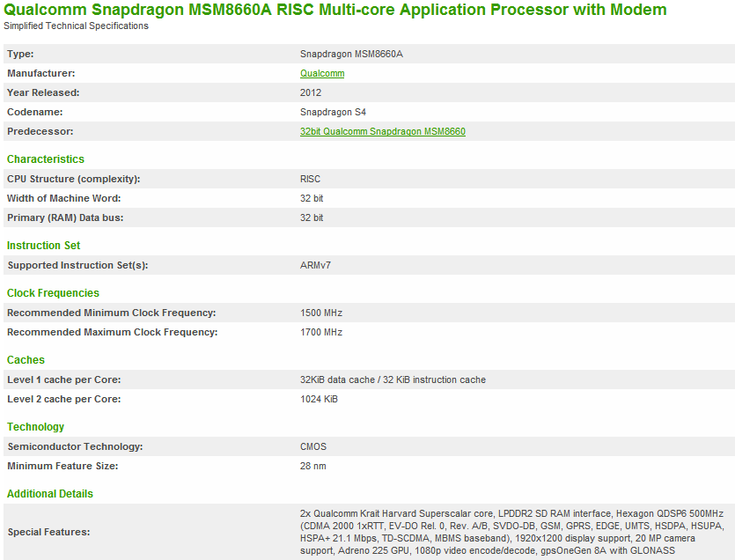The image size is (735, 560).
Task: Click the page title about the Snapdragon MSM8660A
Action: 335,10
